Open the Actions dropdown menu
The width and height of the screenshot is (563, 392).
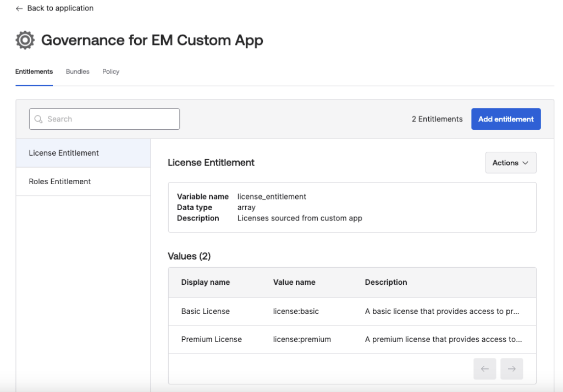pyautogui.click(x=510, y=162)
